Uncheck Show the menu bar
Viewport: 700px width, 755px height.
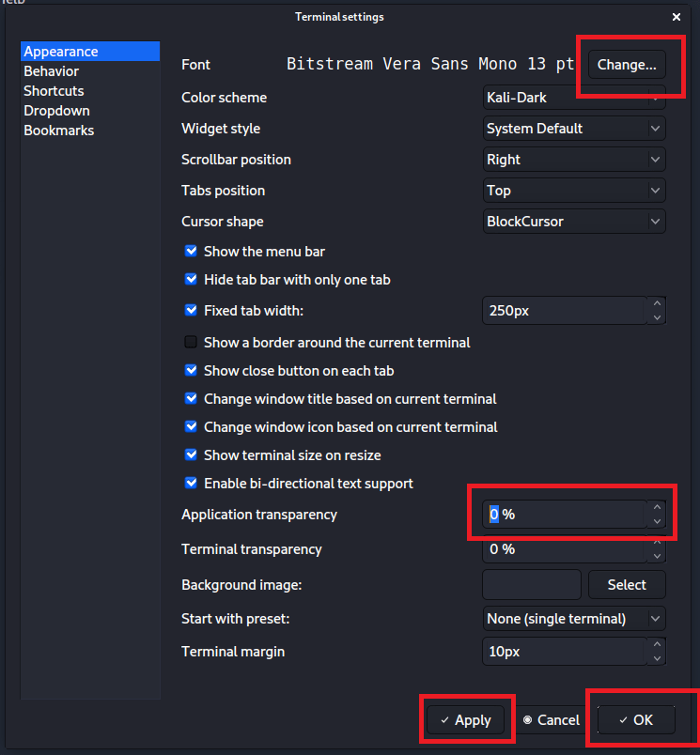(192, 252)
